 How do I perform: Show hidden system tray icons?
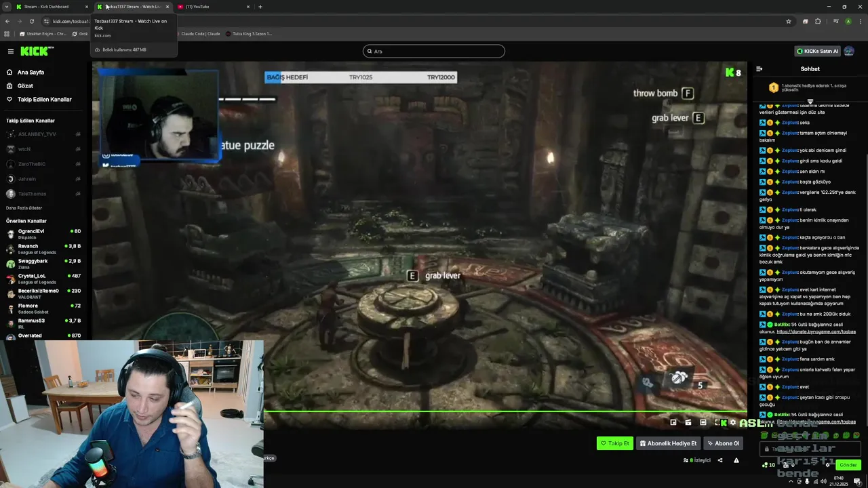pyautogui.click(x=791, y=481)
